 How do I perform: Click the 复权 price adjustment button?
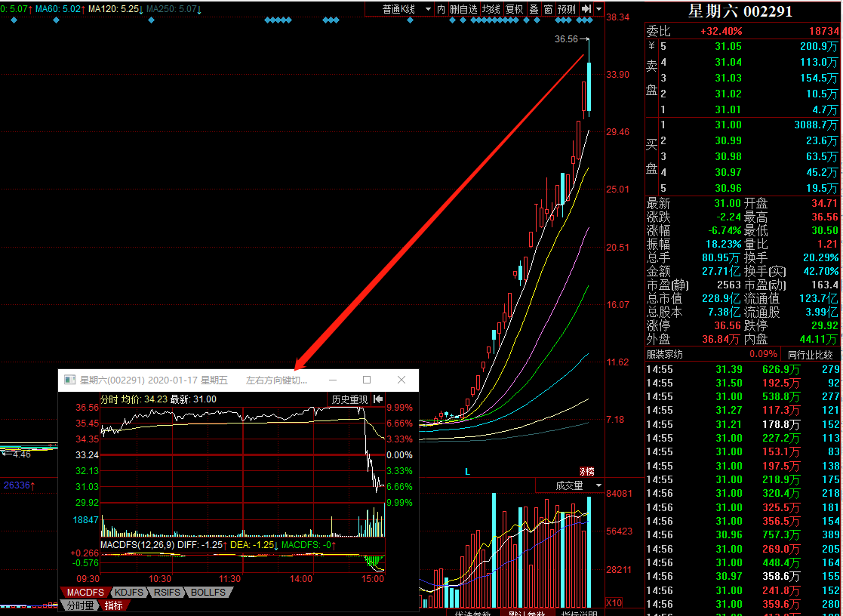(x=515, y=9)
